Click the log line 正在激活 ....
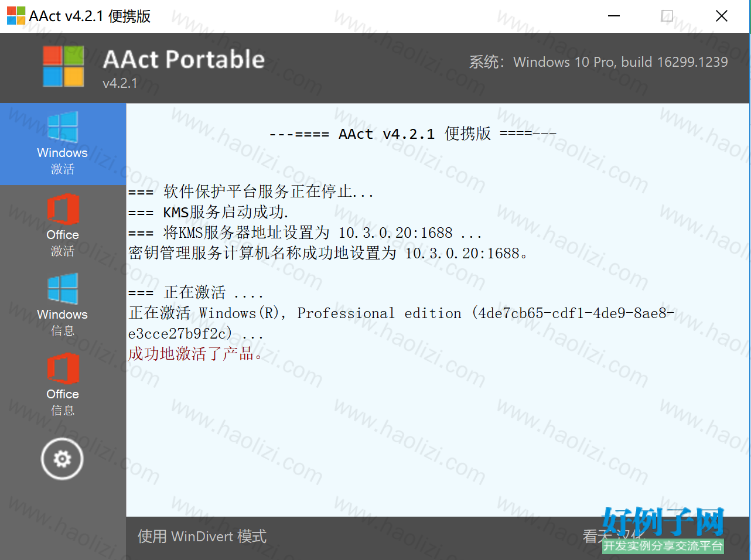 pos(196,292)
